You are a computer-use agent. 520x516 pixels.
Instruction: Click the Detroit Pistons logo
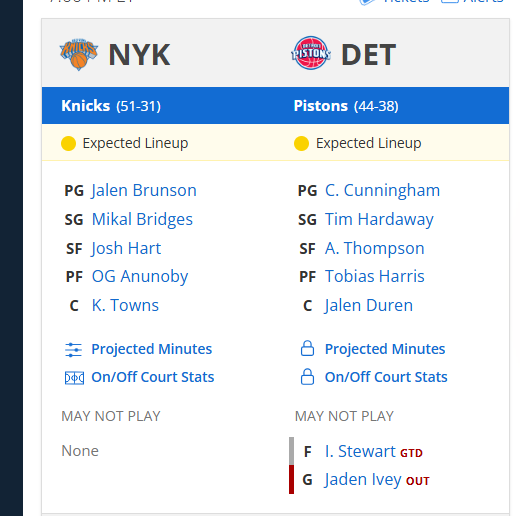[311, 53]
